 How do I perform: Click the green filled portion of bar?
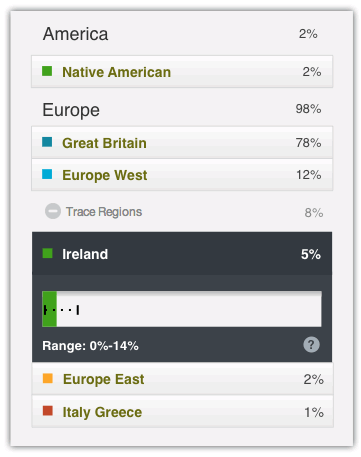pos(49,309)
